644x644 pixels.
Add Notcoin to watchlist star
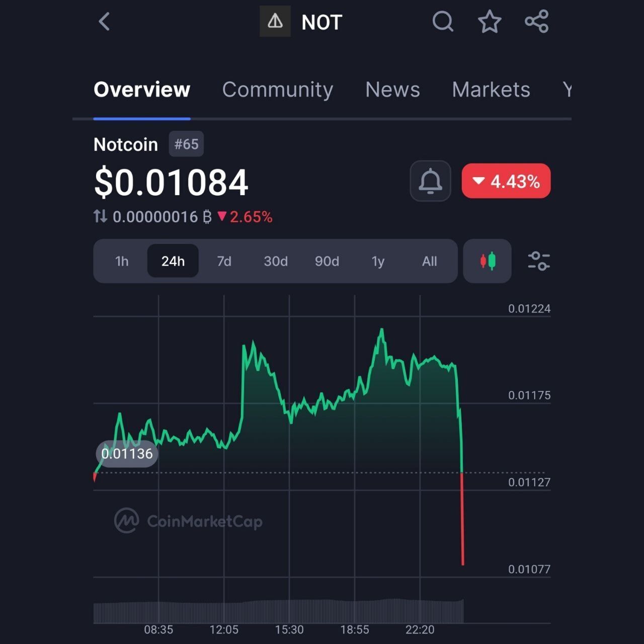490,22
